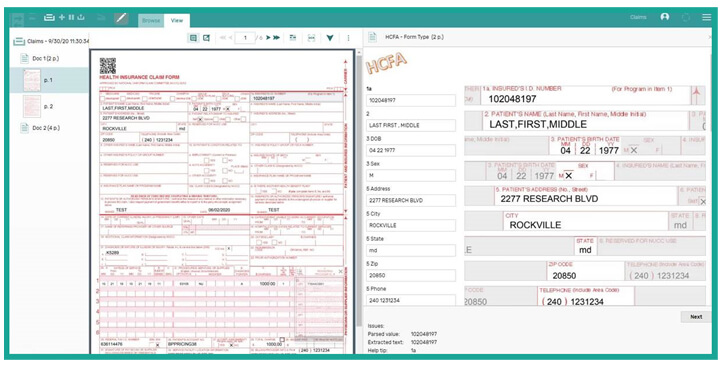Go to previous page arrow
The image size is (722, 366).
230,38
